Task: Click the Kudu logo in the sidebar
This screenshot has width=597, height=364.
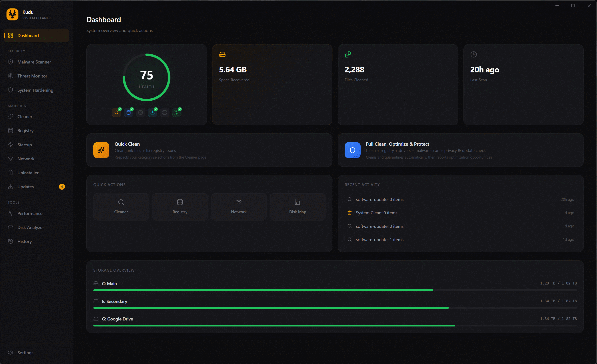Action: pos(12,14)
